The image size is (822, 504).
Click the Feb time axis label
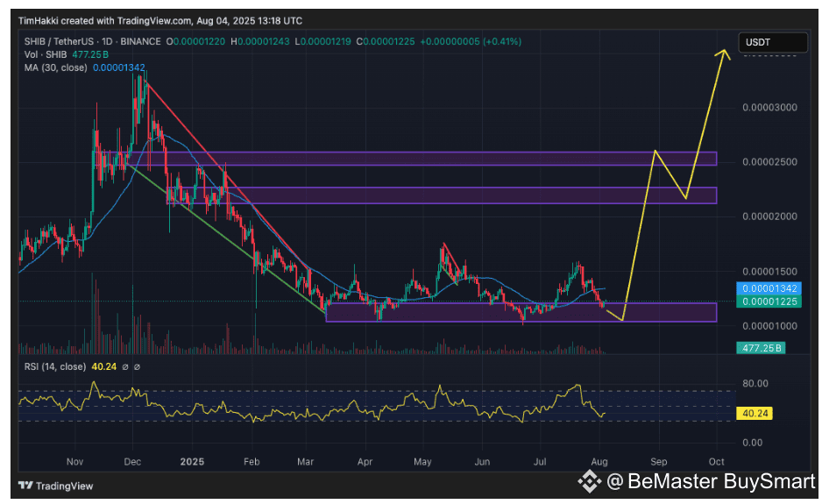point(252,462)
